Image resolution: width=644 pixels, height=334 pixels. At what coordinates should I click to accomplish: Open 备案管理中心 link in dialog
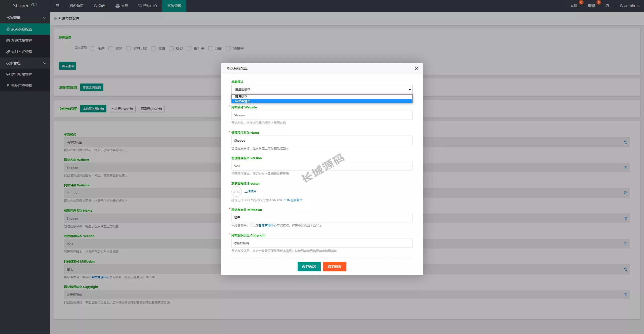[x=267, y=226]
